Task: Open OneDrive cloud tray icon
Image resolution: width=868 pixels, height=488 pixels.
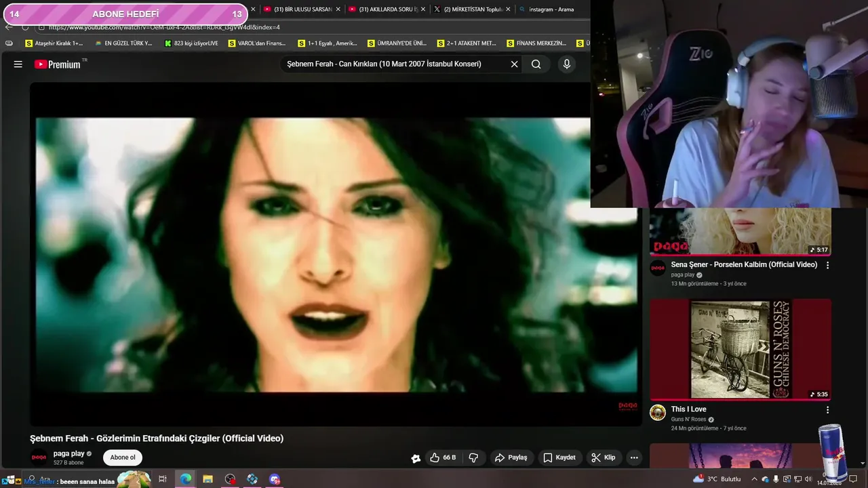Action: coord(765,479)
